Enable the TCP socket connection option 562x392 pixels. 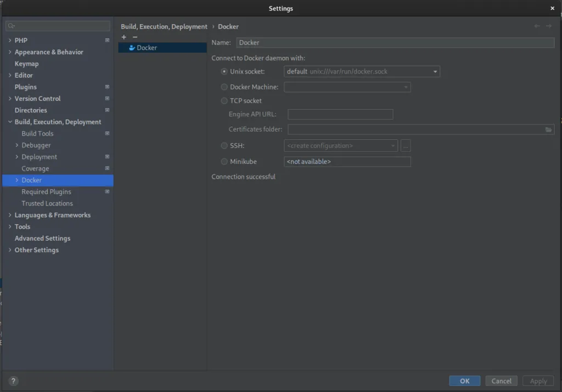[224, 101]
